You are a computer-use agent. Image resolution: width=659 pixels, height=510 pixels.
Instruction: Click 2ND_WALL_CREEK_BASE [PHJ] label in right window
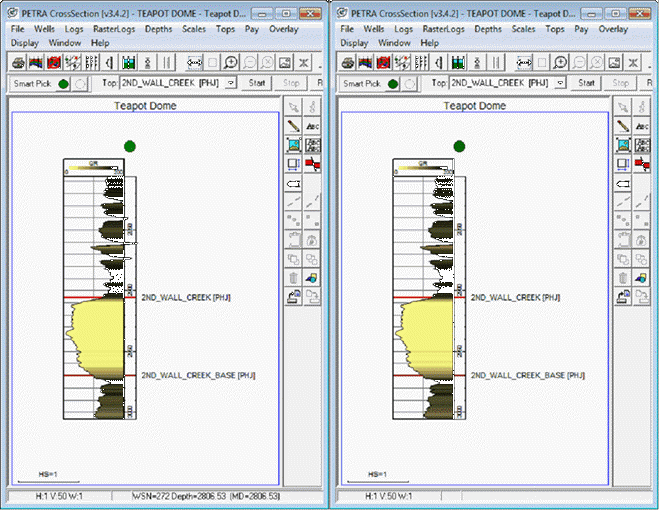pos(527,375)
